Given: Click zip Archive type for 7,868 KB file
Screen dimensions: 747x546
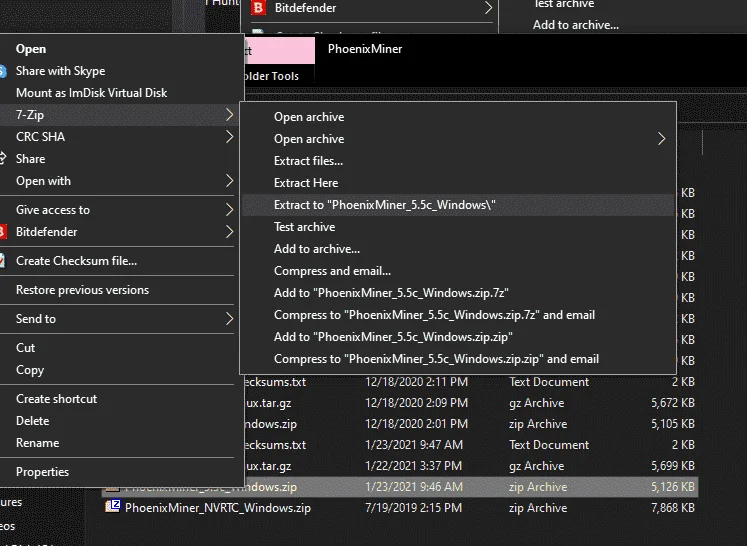Looking at the screenshot, I should (x=538, y=507).
